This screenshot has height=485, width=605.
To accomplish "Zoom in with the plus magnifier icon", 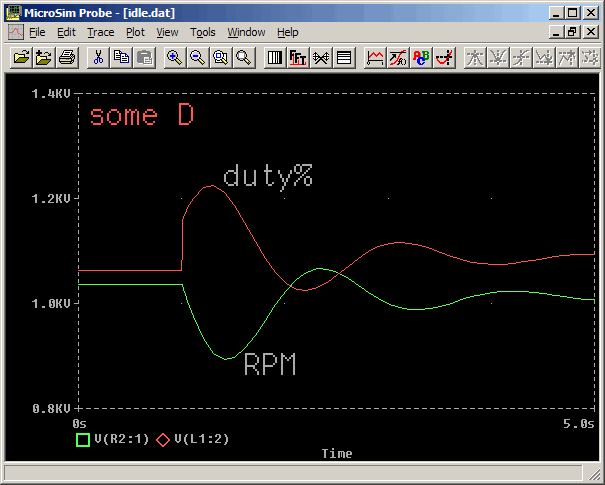I will (174, 57).
